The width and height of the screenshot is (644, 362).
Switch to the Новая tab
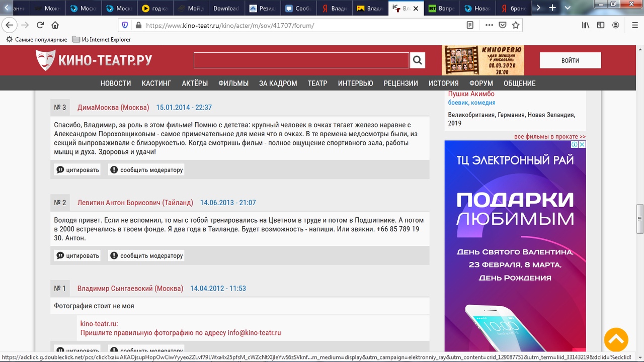[478, 8]
